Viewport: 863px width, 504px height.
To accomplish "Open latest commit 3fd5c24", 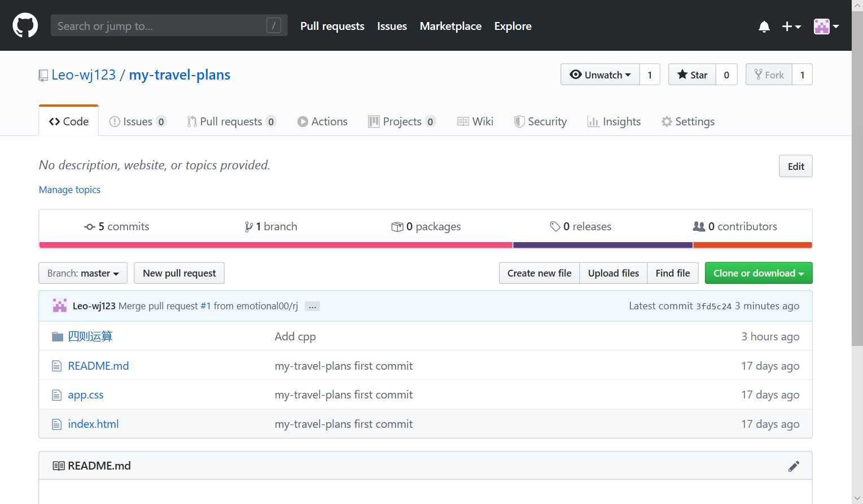I will coord(713,306).
